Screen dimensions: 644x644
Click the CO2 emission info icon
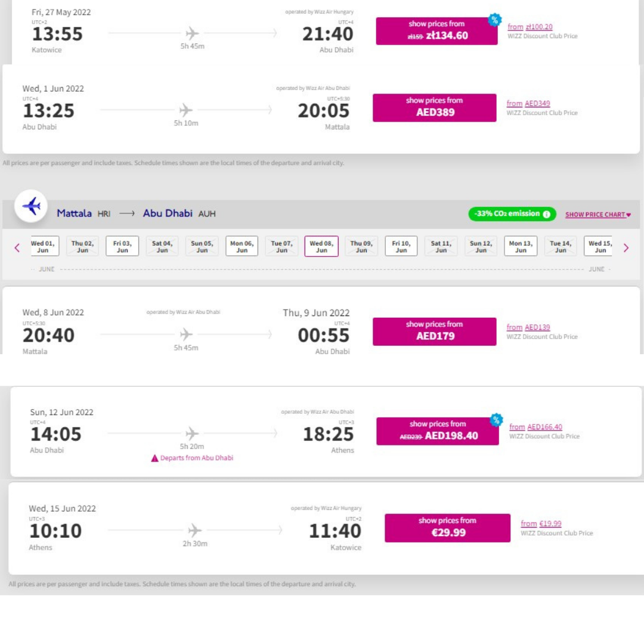pos(546,214)
